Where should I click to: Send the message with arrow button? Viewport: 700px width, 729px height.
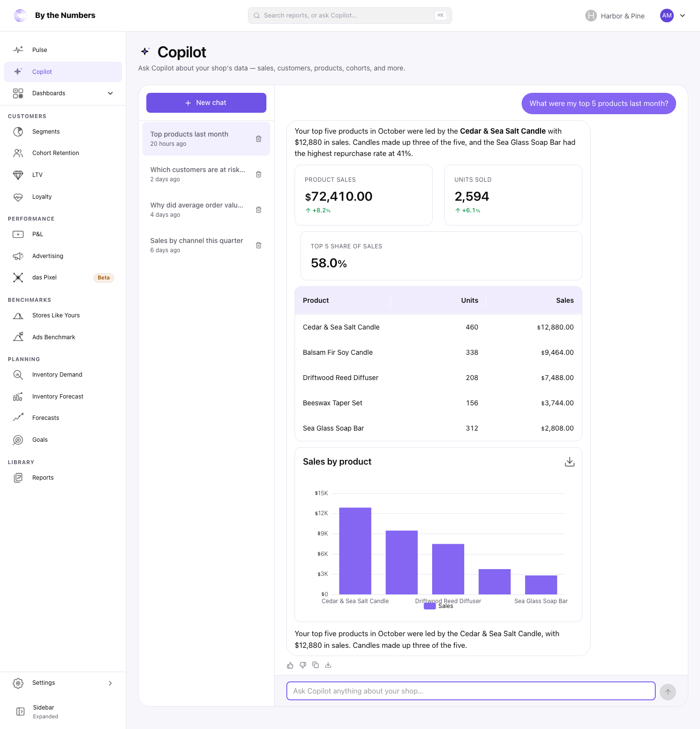click(668, 692)
